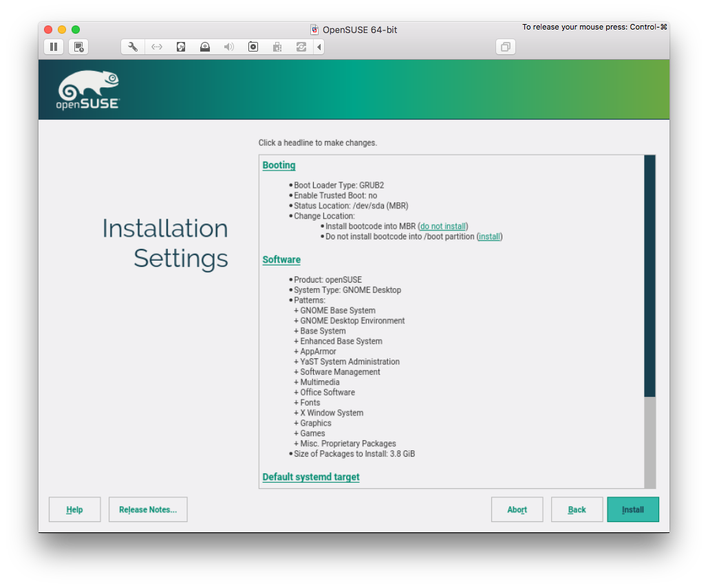
Task: Click the OpenSUSE 64-bit title document icon
Action: coord(314,30)
